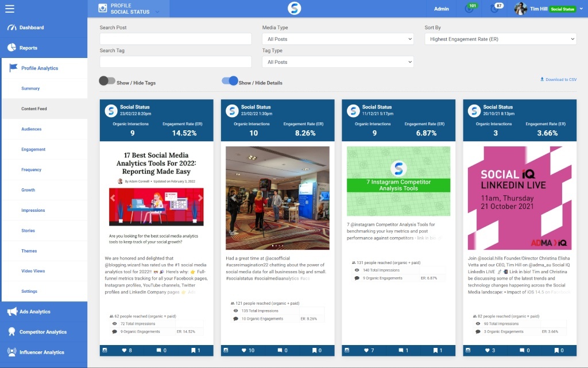Click the Reports pie chart icon
Viewport: 588px width, 368px height.
tap(11, 47)
